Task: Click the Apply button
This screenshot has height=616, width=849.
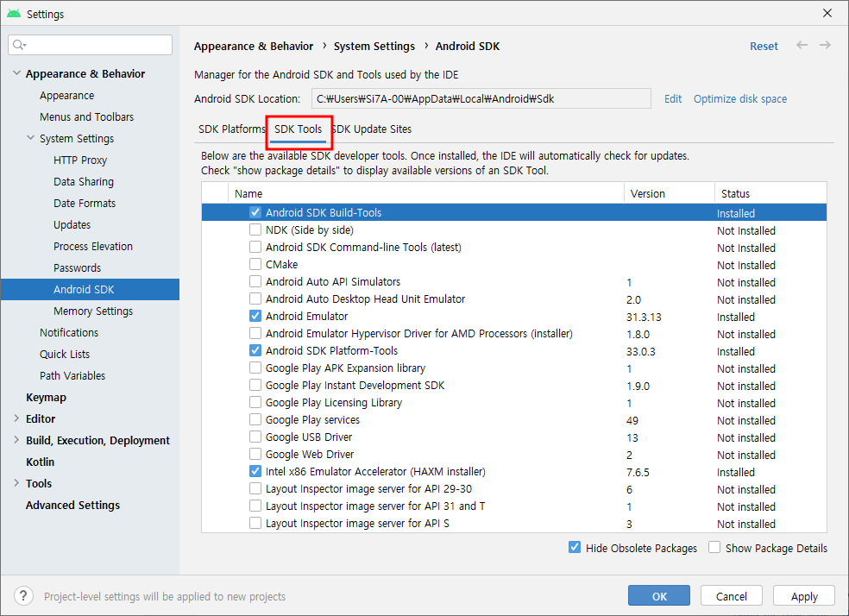Action: pyautogui.click(x=804, y=596)
